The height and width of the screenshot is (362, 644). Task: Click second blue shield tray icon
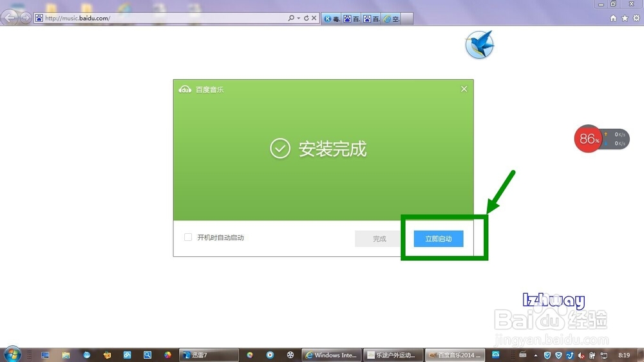coord(558,356)
